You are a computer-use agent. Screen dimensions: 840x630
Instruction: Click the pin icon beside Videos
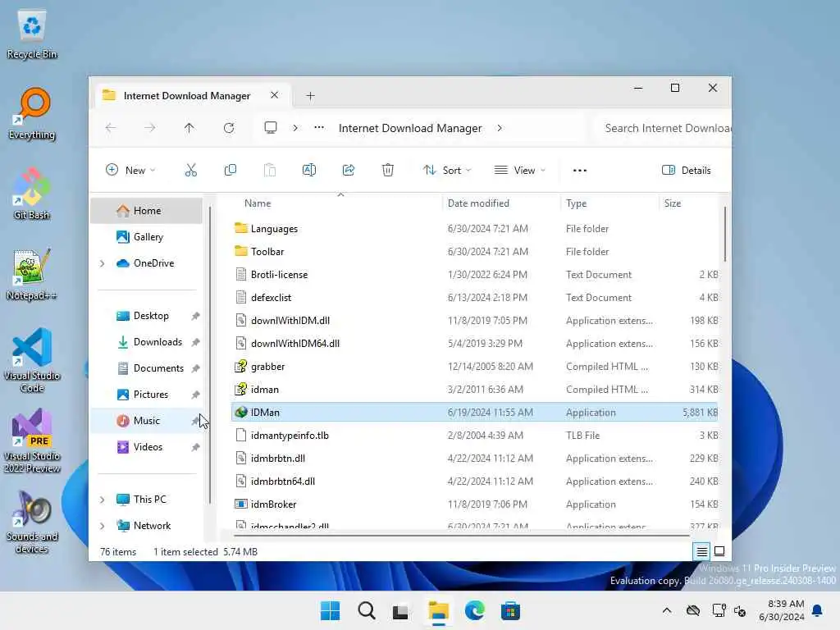click(195, 447)
